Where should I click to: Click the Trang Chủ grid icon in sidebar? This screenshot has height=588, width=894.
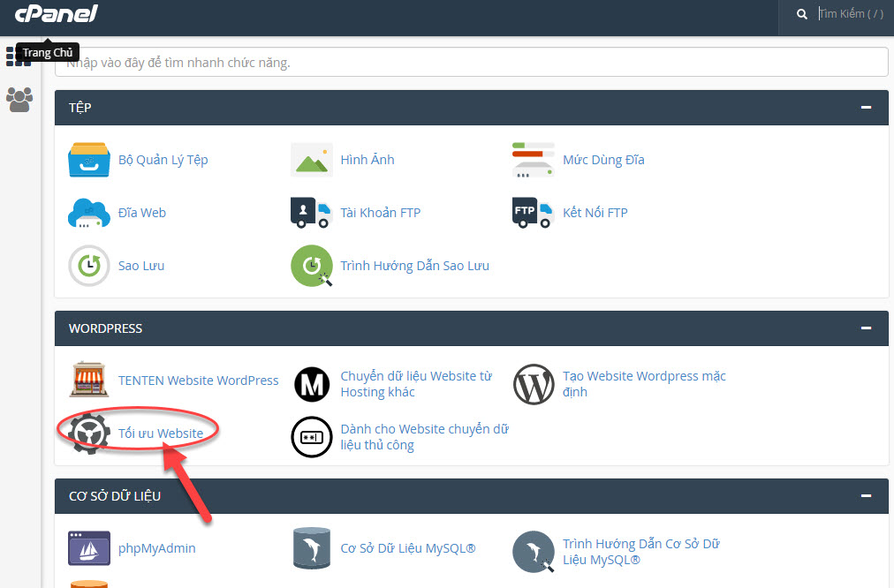(19, 57)
